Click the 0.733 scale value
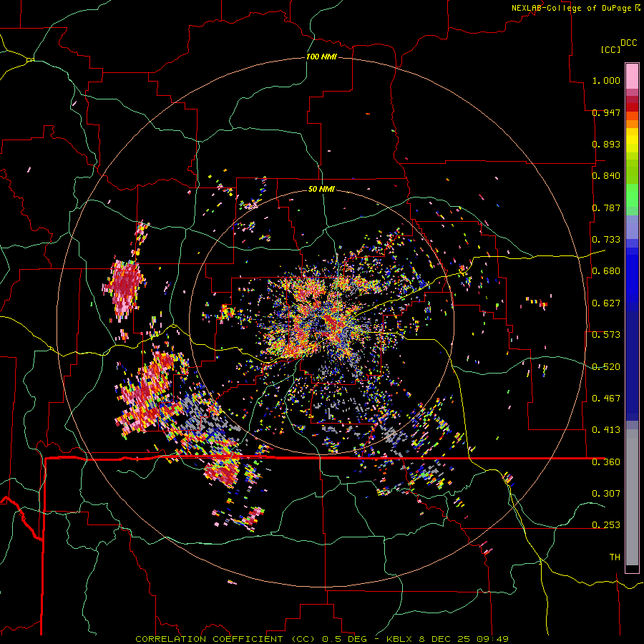This screenshot has width=644, height=644. [x=606, y=240]
